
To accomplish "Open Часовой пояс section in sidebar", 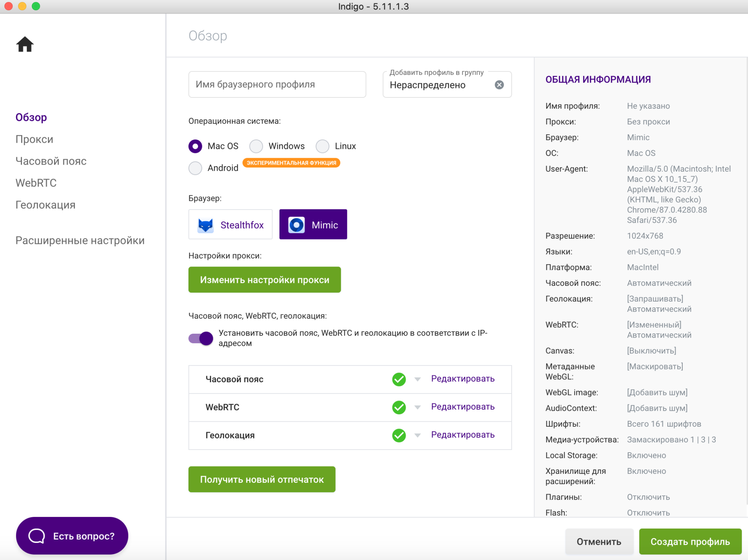I will [51, 161].
